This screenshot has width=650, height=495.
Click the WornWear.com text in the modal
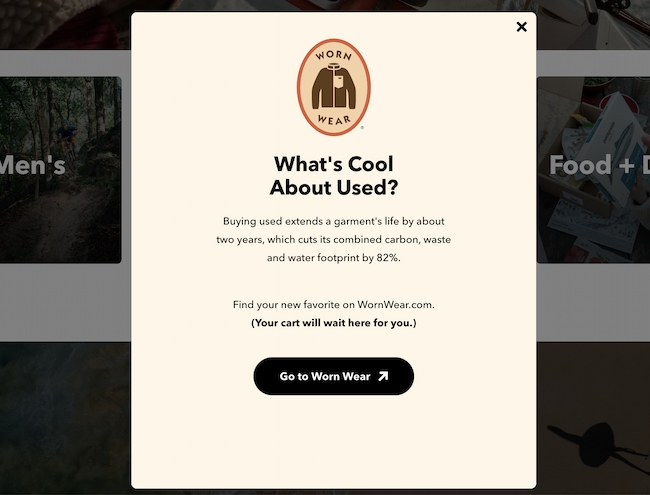click(395, 305)
